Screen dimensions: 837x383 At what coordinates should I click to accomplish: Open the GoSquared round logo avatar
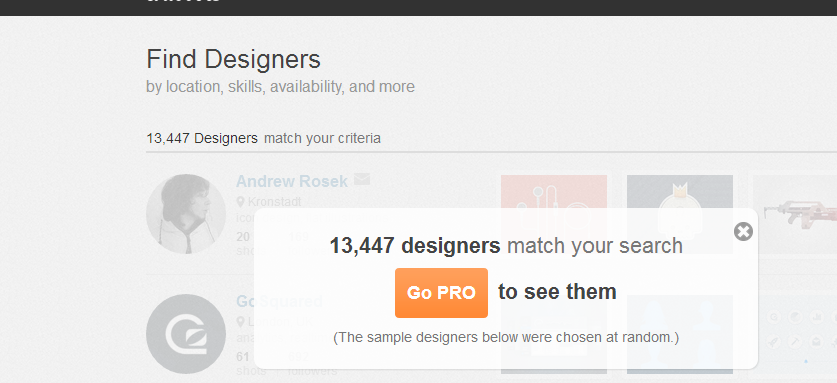point(186,334)
